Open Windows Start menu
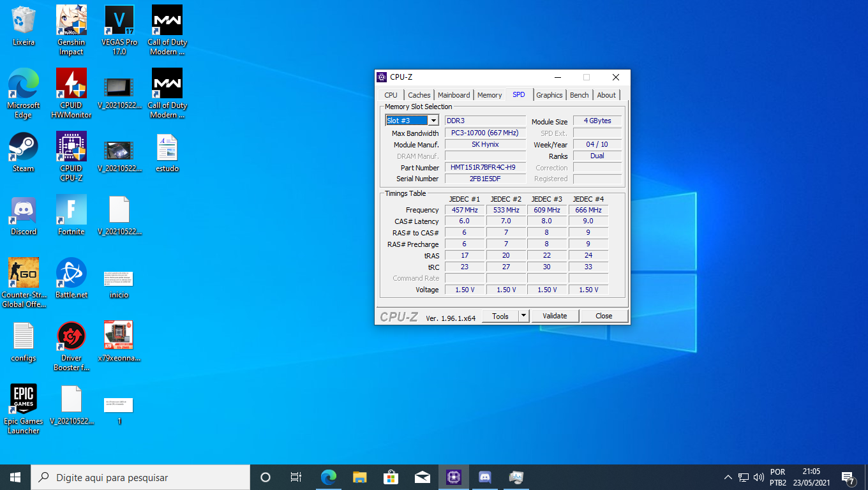868x490 pixels. point(15,477)
